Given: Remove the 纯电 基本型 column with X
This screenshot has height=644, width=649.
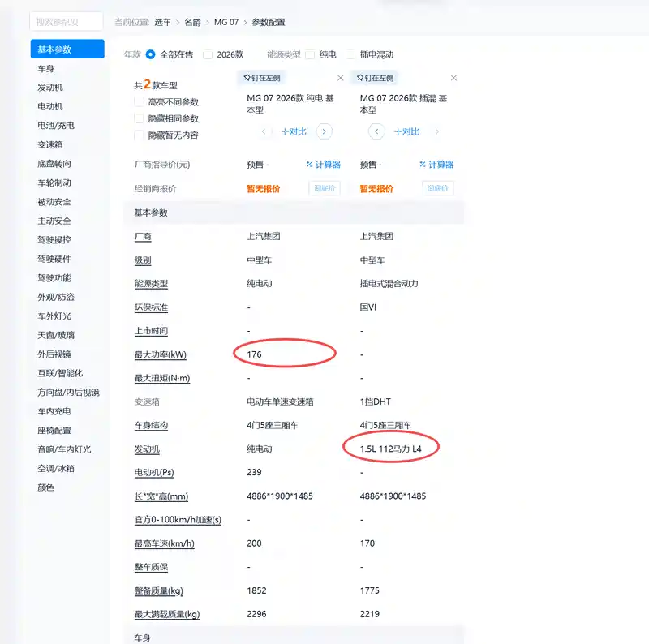Looking at the screenshot, I should pos(340,78).
